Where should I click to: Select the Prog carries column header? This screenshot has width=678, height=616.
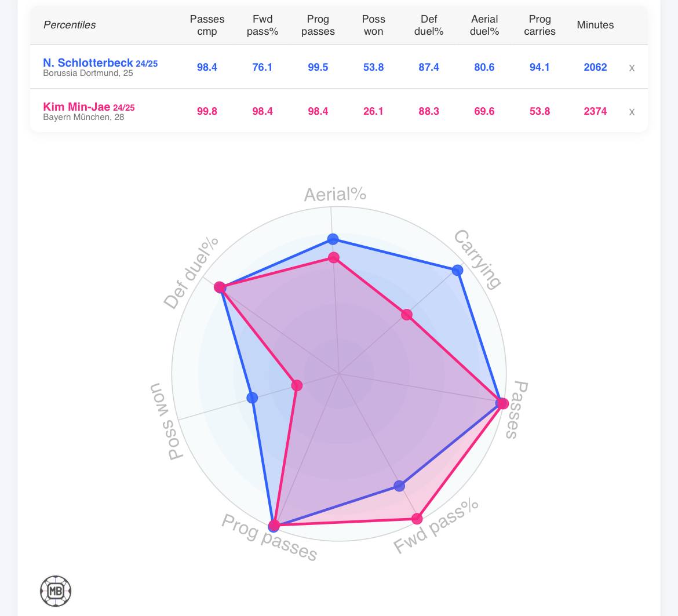tap(540, 25)
